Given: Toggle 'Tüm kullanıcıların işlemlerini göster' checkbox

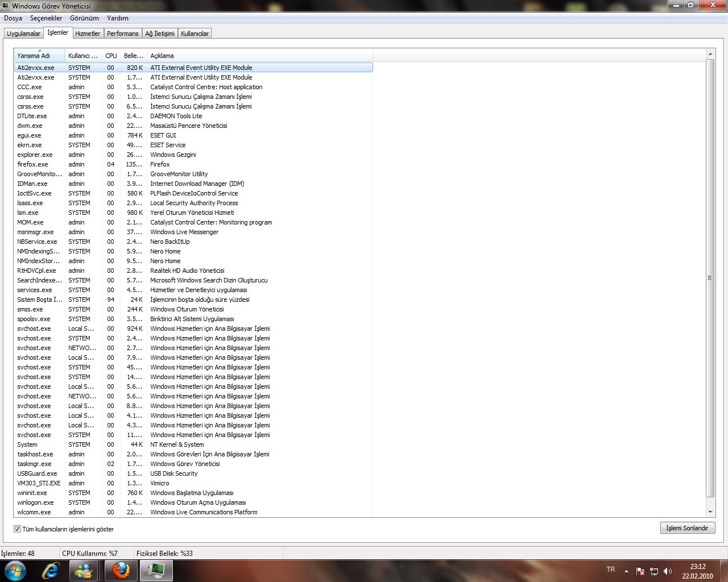Looking at the screenshot, I should (x=17, y=529).
